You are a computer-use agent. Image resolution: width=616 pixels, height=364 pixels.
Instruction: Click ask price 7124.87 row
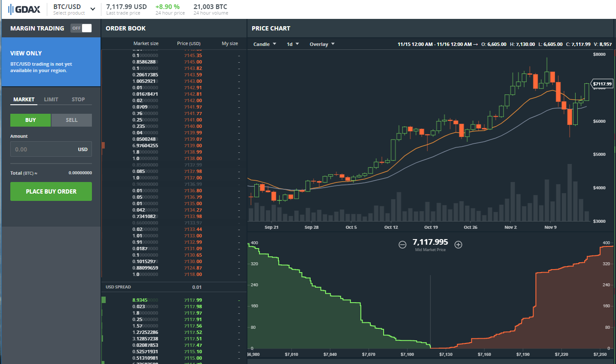pos(174,268)
